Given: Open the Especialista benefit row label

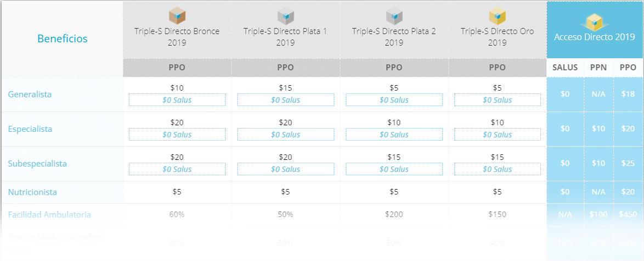Looking at the screenshot, I should 30,129.
